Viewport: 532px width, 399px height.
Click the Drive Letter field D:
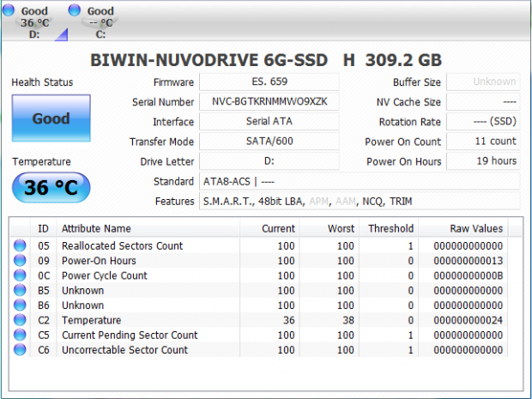tap(269, 161)
